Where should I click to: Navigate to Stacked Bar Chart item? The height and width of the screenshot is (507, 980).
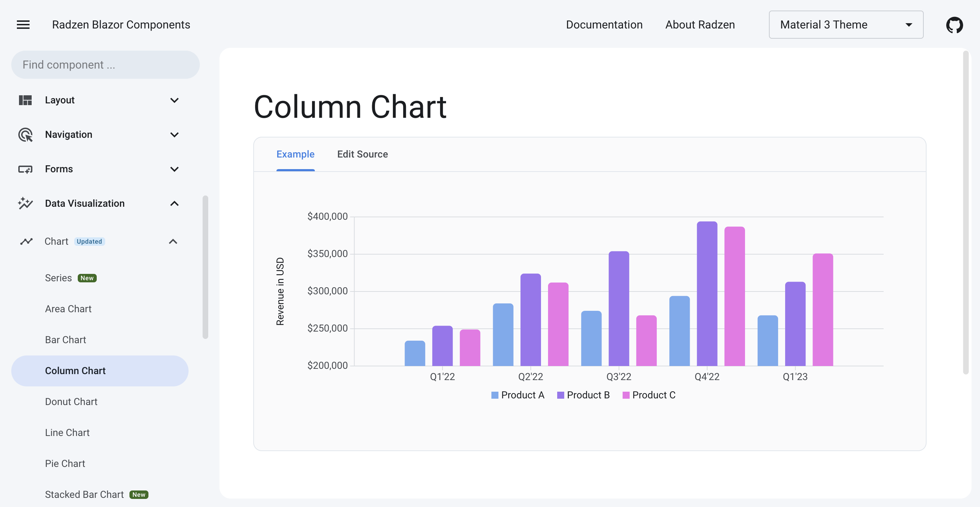pos(84,494)
